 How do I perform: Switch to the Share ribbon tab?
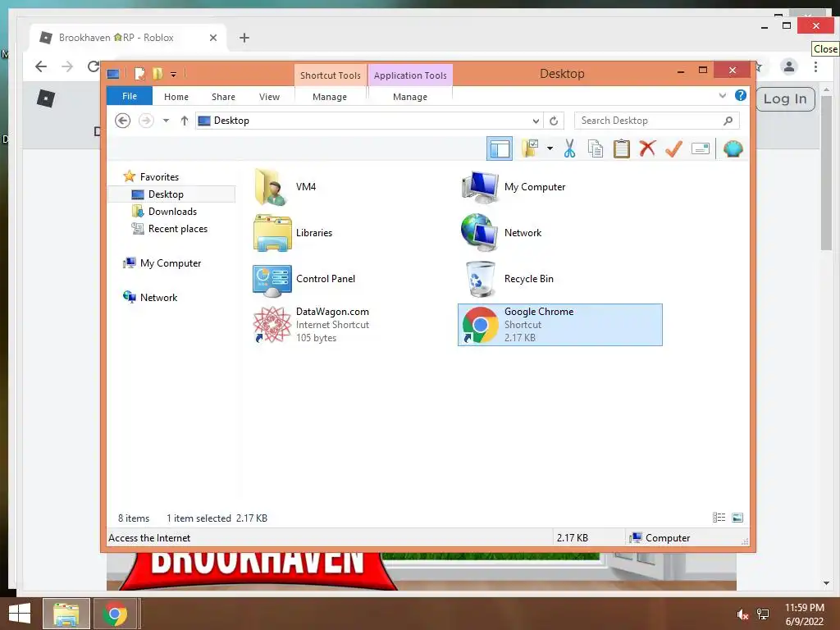click(223, 97)
